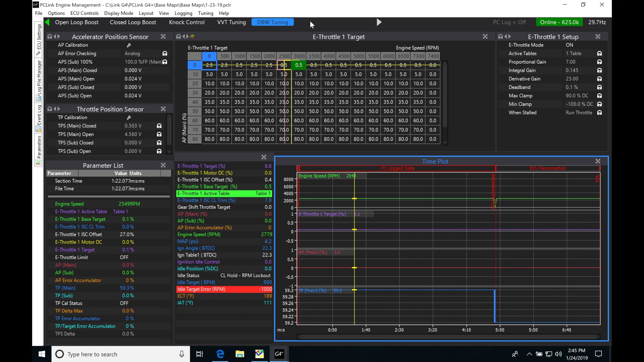Open AP Calibration using the wrench icon

coord(129,45)
